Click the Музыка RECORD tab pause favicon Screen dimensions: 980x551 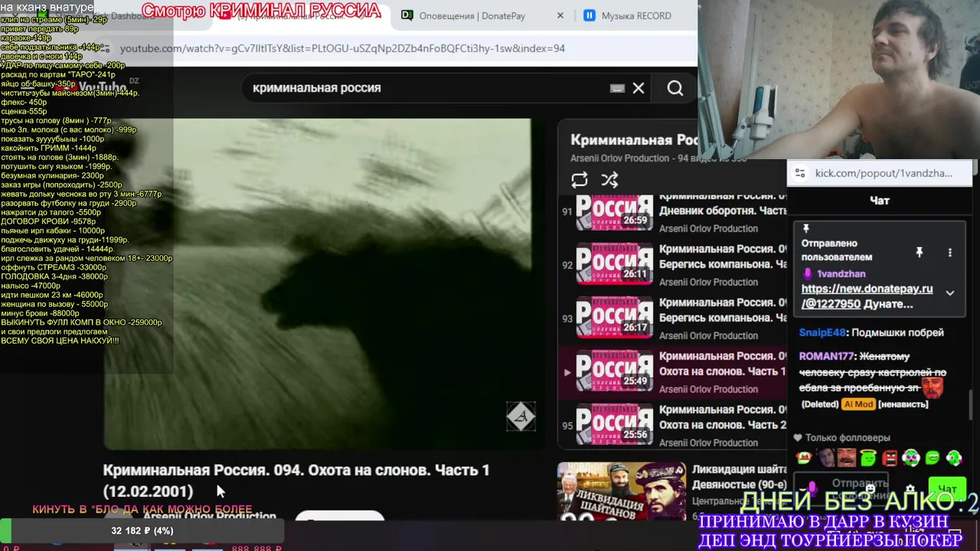tap(590, 15)
